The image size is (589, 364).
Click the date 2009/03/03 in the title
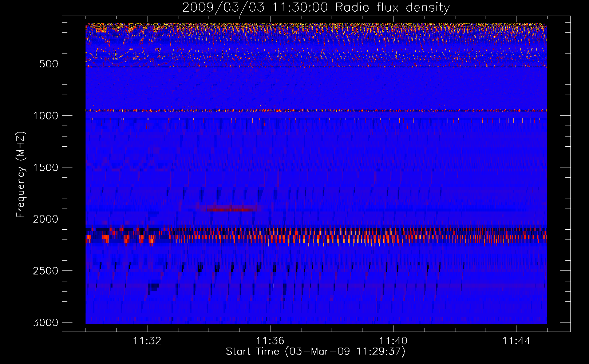[223, 8]
